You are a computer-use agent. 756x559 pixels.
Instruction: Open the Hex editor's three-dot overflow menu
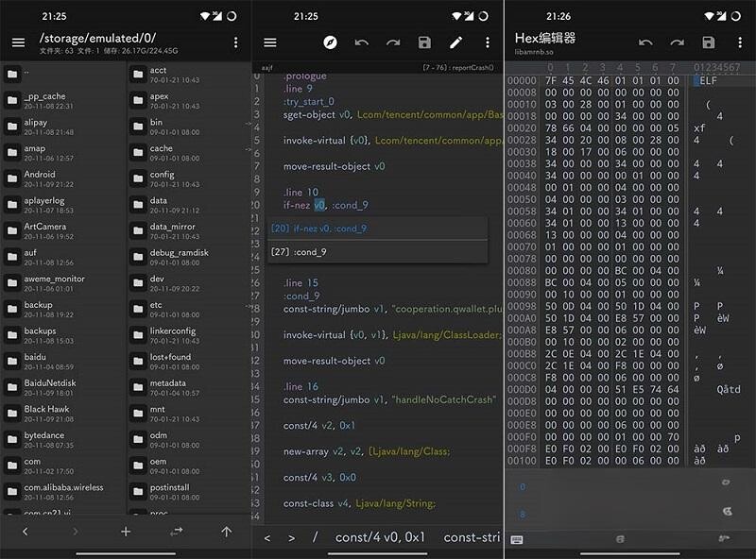point(740,42)
